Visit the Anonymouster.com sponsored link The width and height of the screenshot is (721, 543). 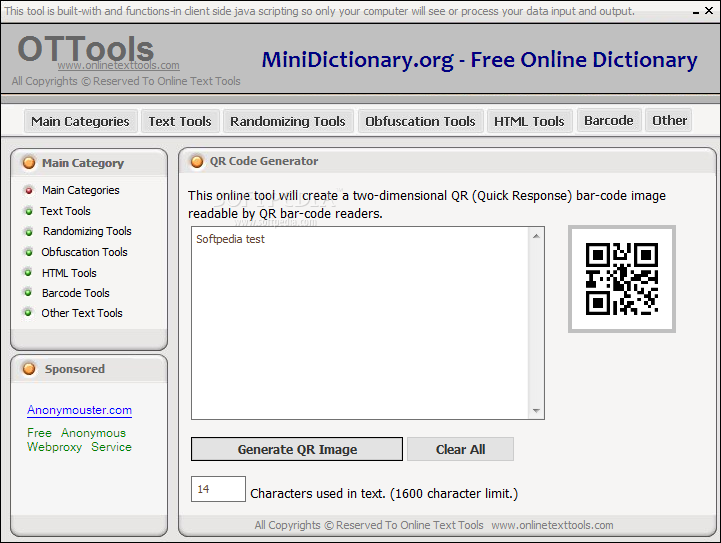pyautogui.click(x=80, y=410)
